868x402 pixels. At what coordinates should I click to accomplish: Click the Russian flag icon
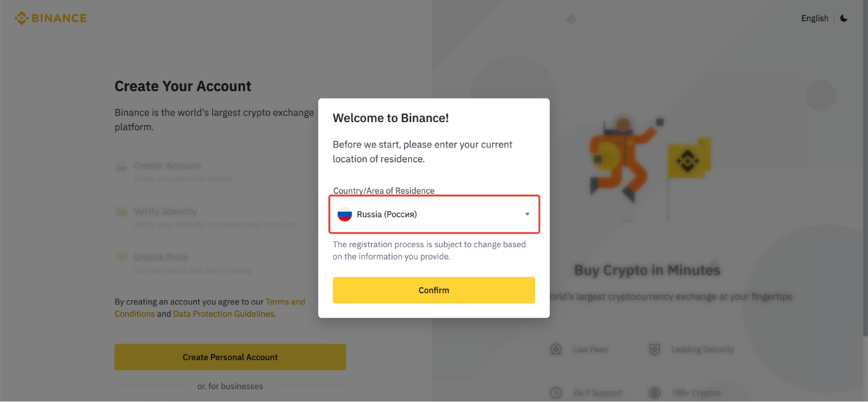(x=345, y=214)
